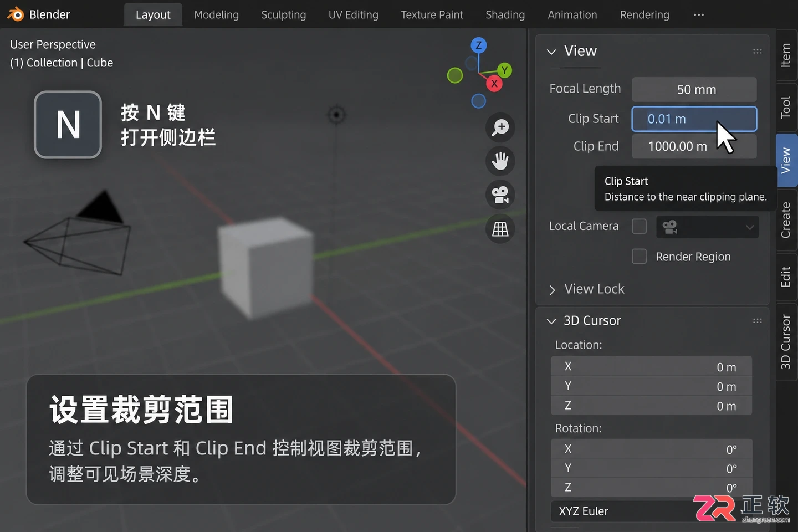Collapse the View panel
The height and width of the screenshot is (532, 798).
[551, 52]
